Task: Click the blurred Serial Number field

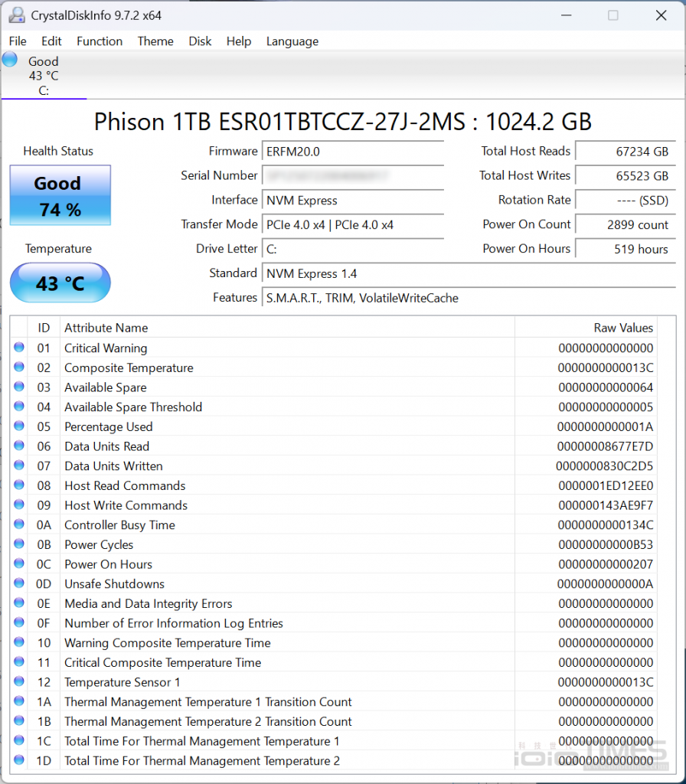Action: (x=353, y=175)
